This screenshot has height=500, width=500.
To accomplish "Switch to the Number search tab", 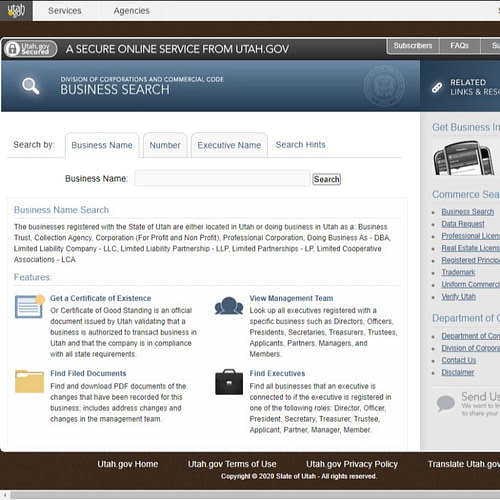I will 165,145.
